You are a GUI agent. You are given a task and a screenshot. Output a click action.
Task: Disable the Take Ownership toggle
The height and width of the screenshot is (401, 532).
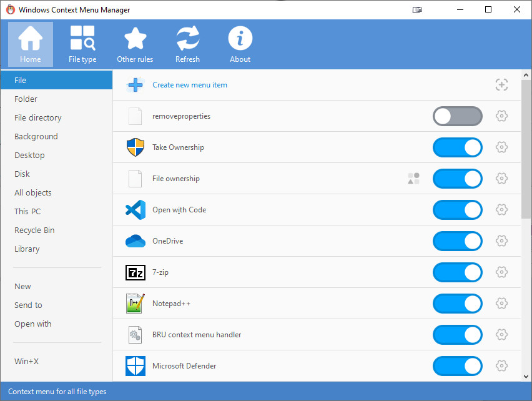[x=457, y=147]
